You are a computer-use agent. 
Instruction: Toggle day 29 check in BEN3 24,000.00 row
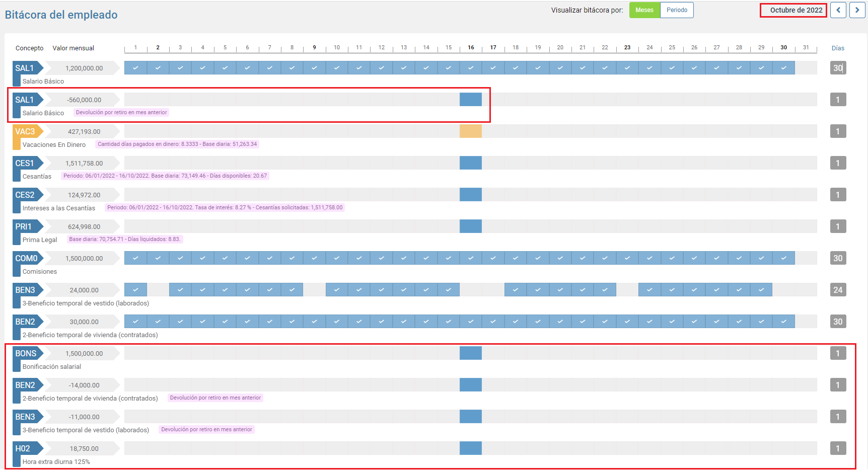pos(761,290)
